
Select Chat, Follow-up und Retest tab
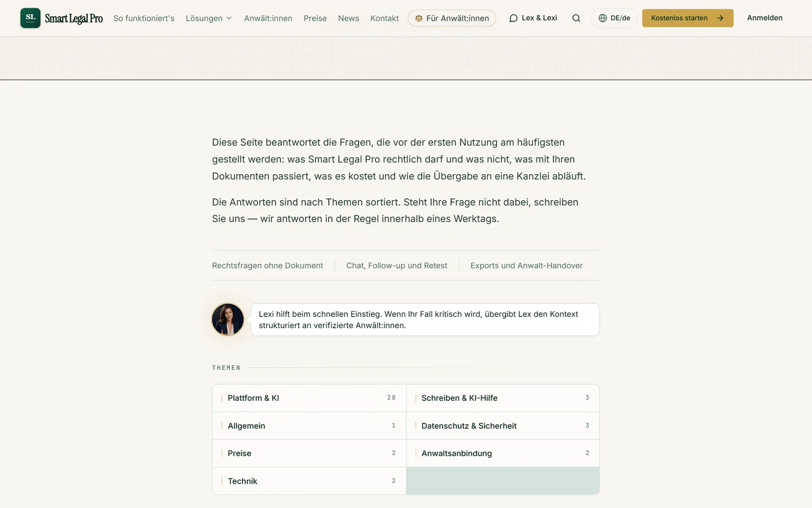397,265
